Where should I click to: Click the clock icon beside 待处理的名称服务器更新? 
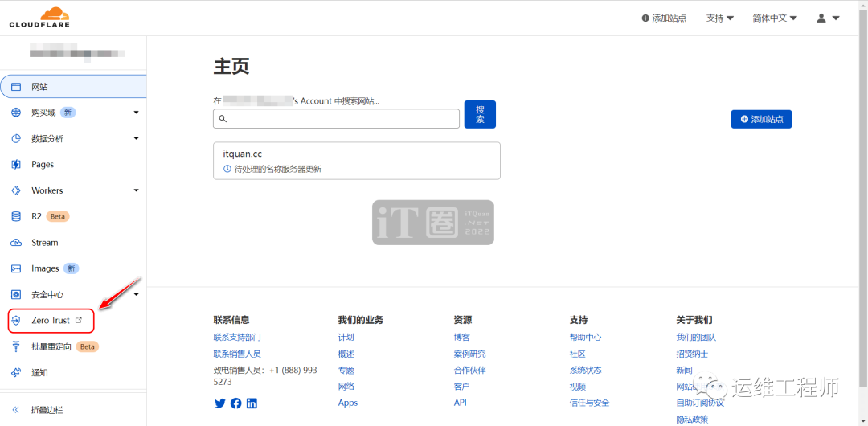[227, 169]
